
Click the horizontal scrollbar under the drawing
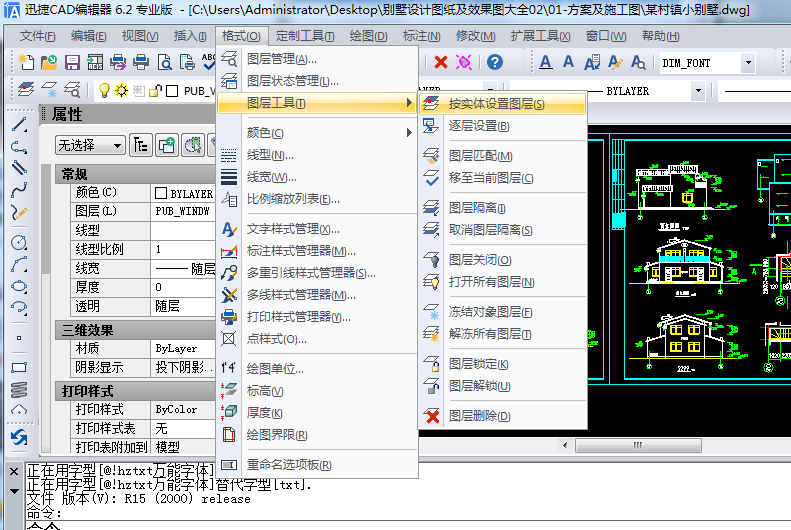point(638,445)
